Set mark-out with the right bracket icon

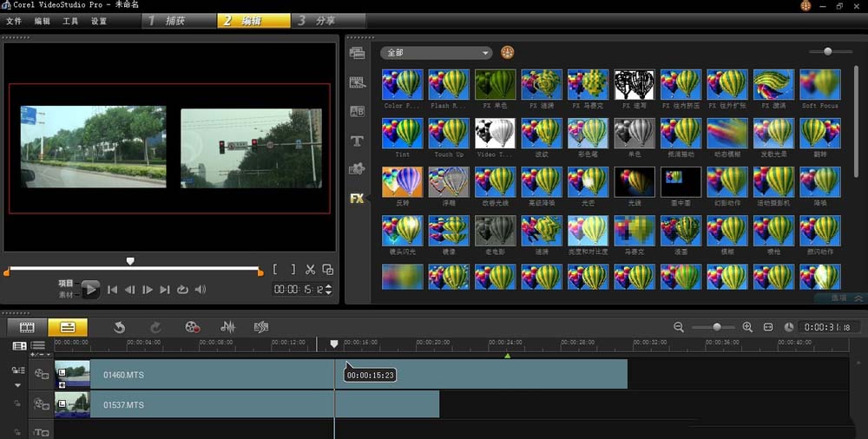point(293,270)
